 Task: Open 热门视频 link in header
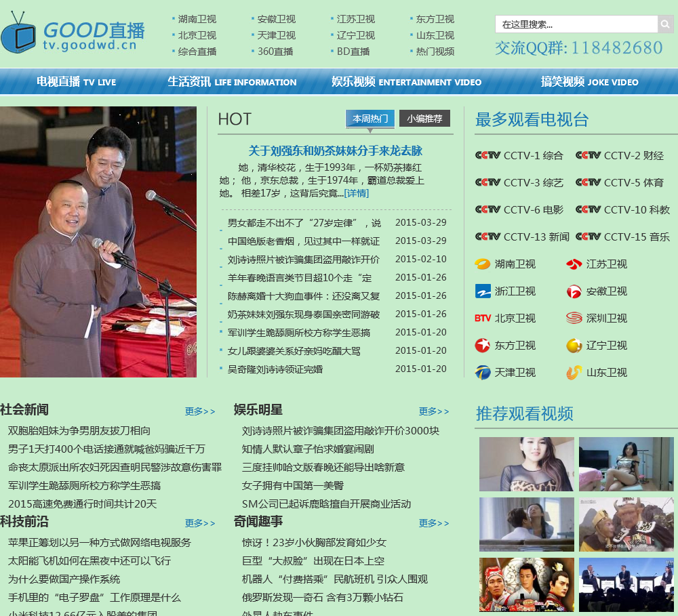pos(435,52)
